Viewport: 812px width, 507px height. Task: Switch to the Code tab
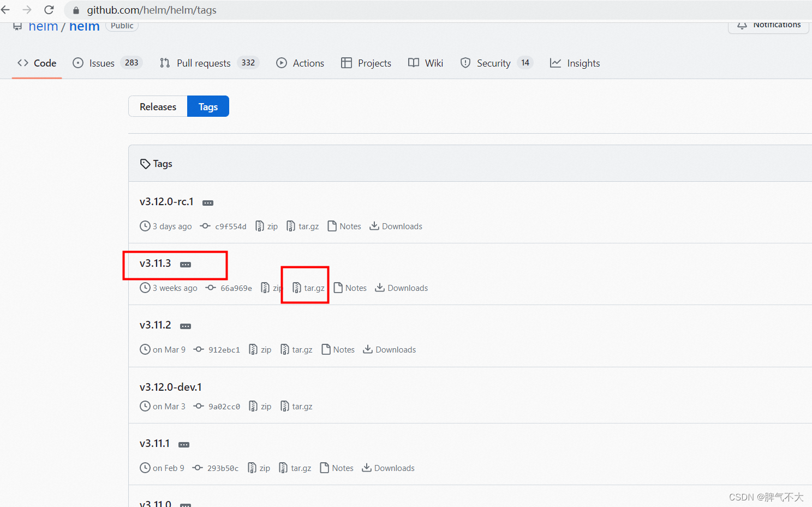click(x=37, y=63)
